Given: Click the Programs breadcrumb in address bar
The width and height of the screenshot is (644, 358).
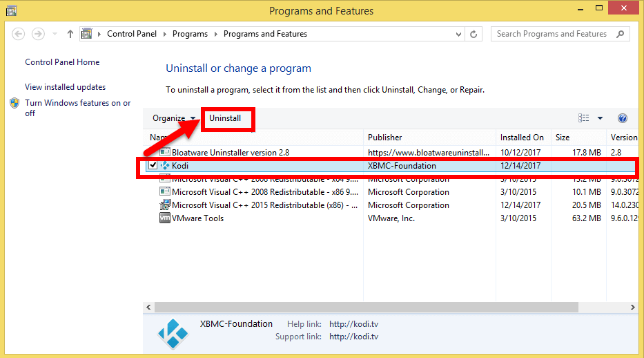Looking at the screenshot, I should 190,34.
